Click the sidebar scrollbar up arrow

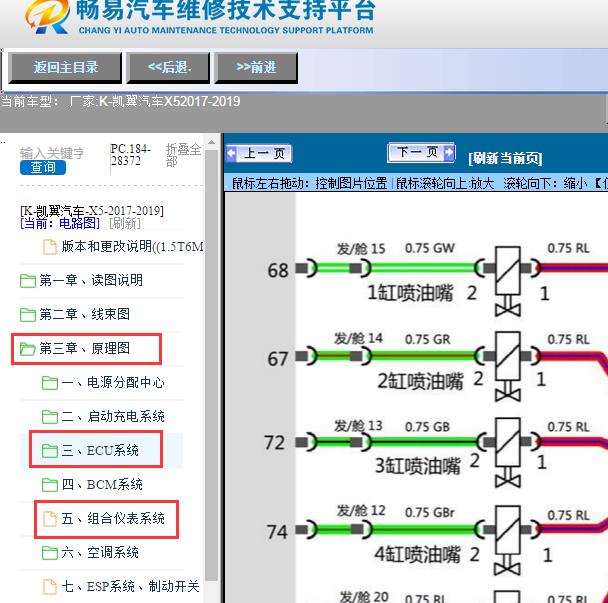click(211, 142)
